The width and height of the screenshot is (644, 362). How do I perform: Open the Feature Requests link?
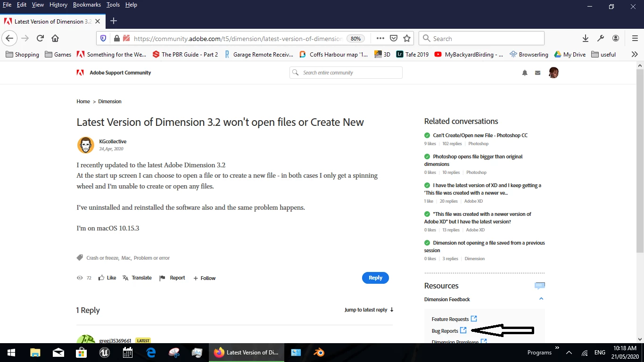click(x=454, y=319)
